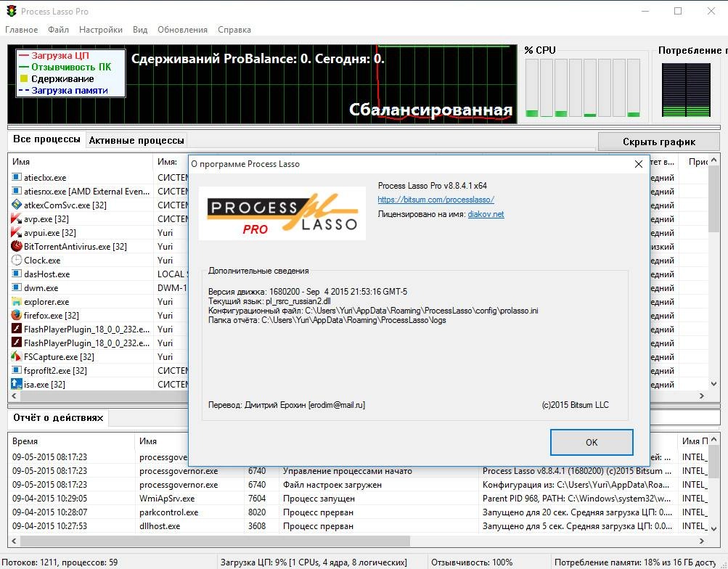Select the Clock.exe process name
The image size is (728, 569).
pyautogui.click(x=42, y=261)
